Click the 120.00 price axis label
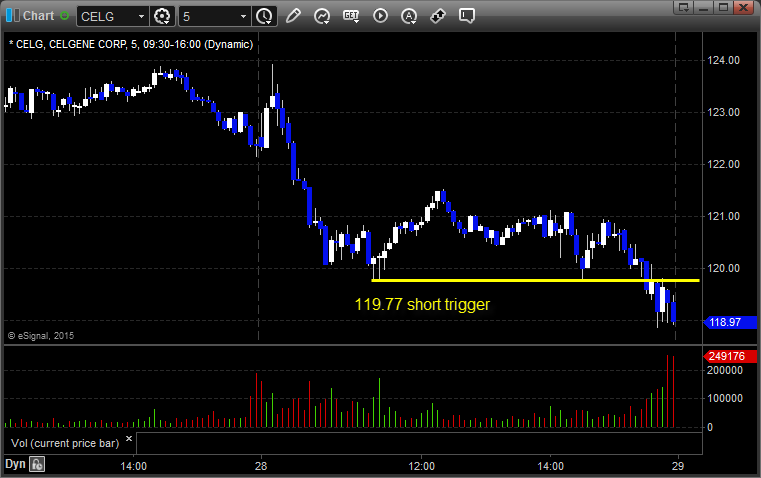The image size is (761, 478). (724, 268)
